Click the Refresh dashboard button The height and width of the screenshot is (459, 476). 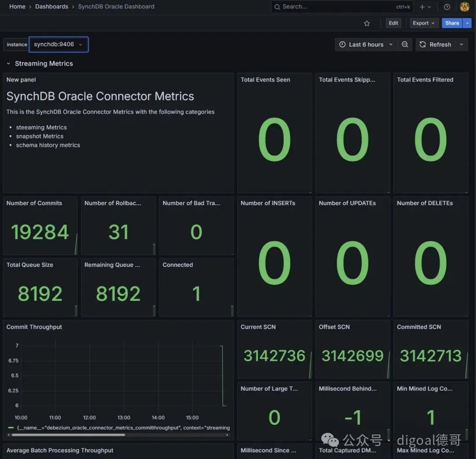(435, 44)
